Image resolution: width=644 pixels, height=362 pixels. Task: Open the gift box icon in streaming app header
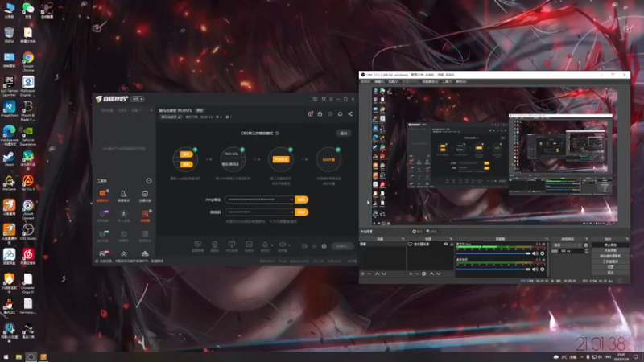[x=310, y=114]
